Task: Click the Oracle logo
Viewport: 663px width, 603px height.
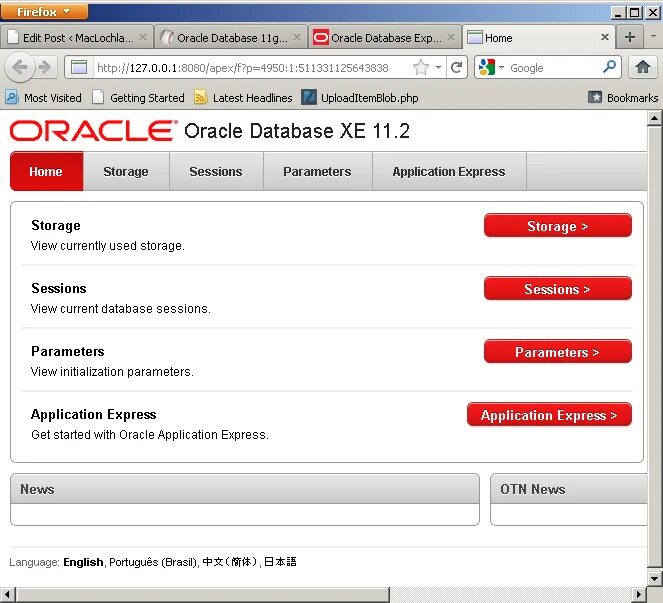Action: pos(92,131)
